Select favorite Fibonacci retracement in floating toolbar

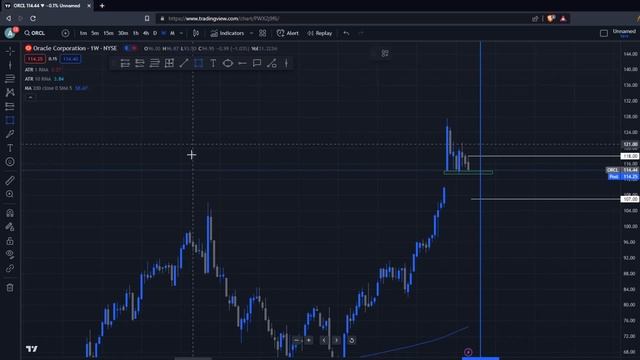[155, 63]
